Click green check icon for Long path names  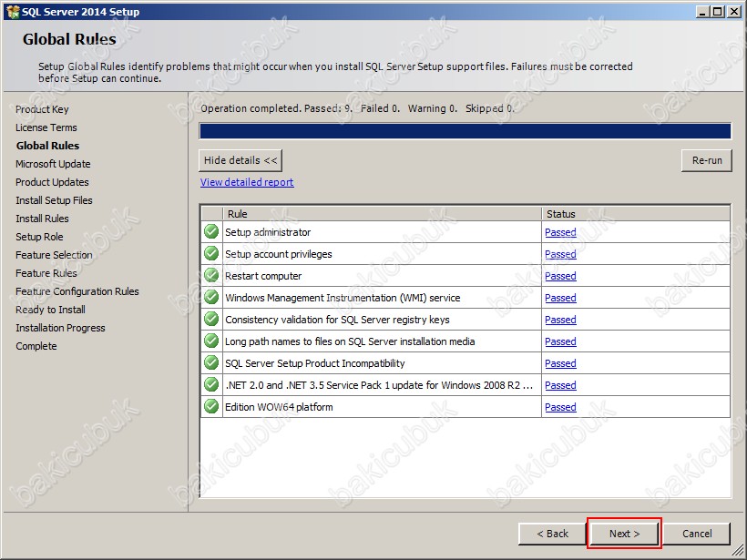pos(211,341)
